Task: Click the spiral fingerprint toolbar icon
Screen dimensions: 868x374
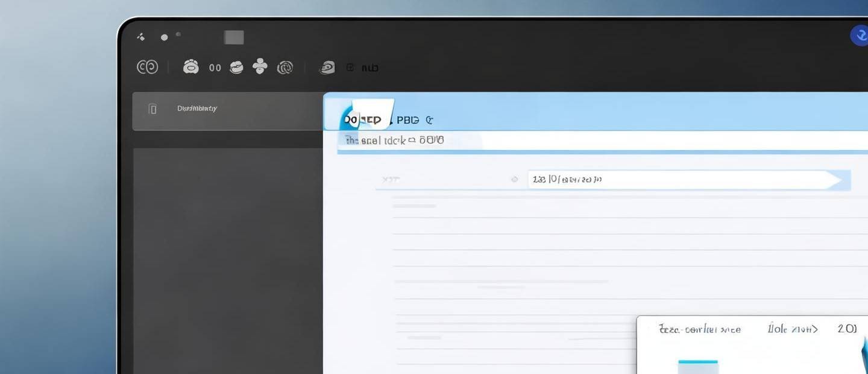Action: coord(285,68)
